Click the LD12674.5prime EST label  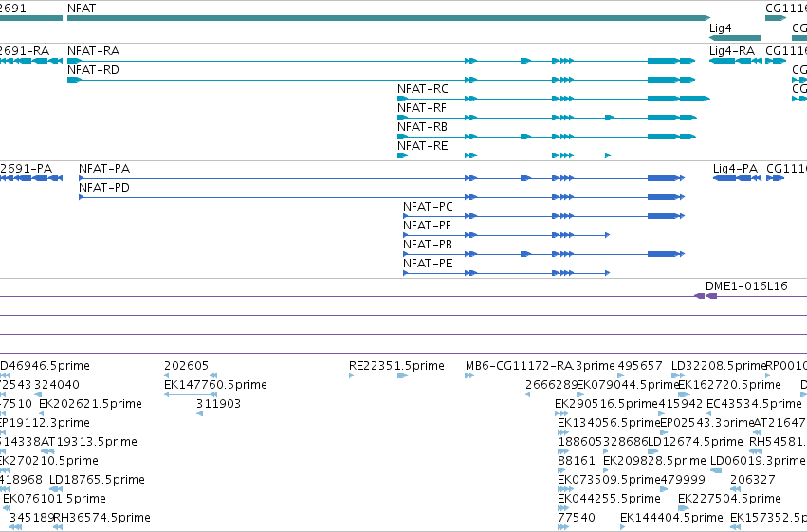coord(695,442)
